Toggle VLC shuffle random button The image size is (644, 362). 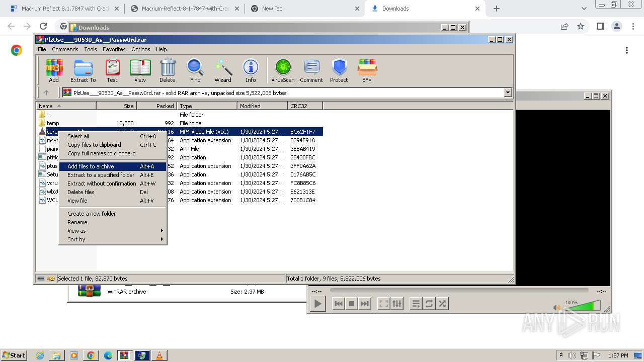click(442, 304)
